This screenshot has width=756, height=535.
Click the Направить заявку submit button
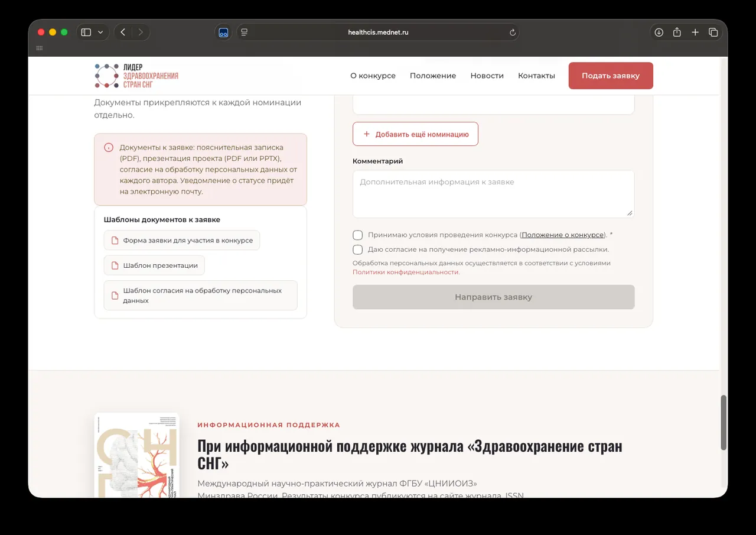(493, 297)
